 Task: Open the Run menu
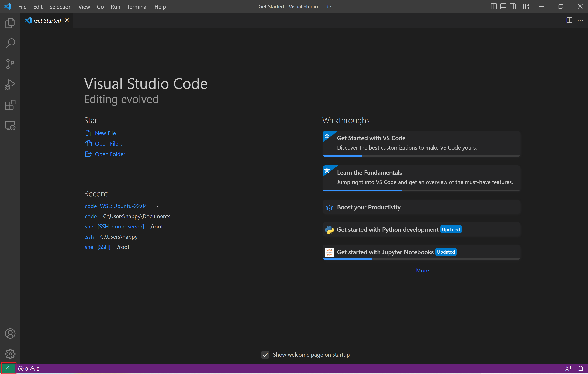pyautogui.click(x=116, y=7)
